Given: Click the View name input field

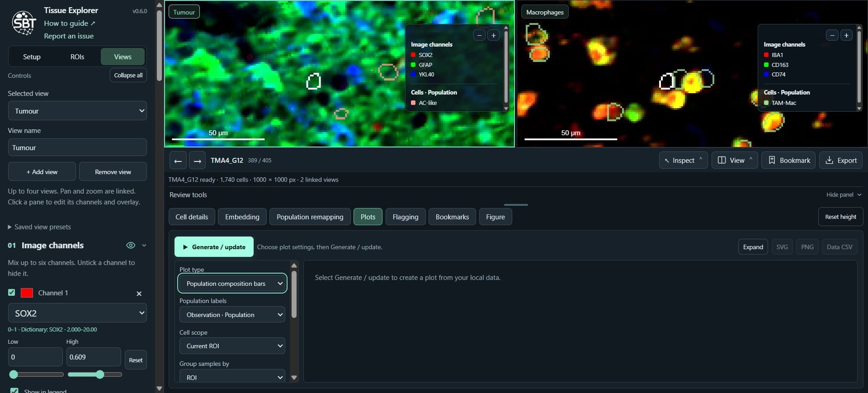Looking at the screenshot, I should tap(77, 147).
